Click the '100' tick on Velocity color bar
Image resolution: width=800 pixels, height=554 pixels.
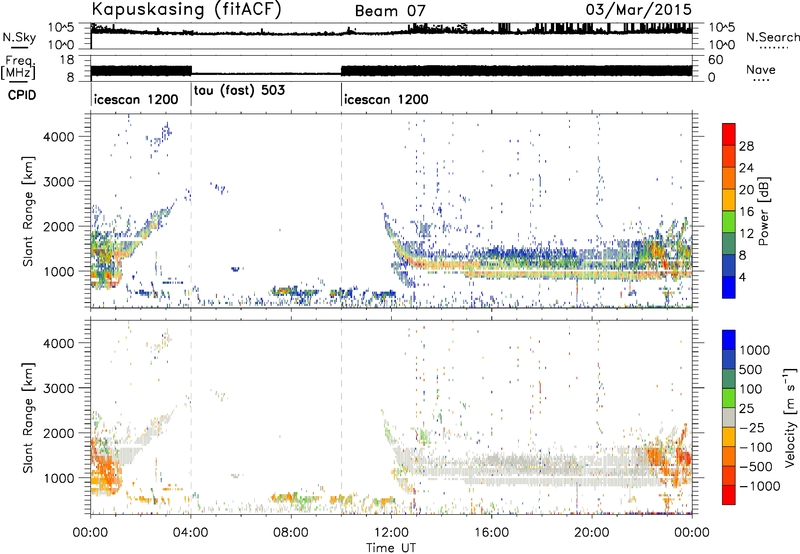[751, 389]
